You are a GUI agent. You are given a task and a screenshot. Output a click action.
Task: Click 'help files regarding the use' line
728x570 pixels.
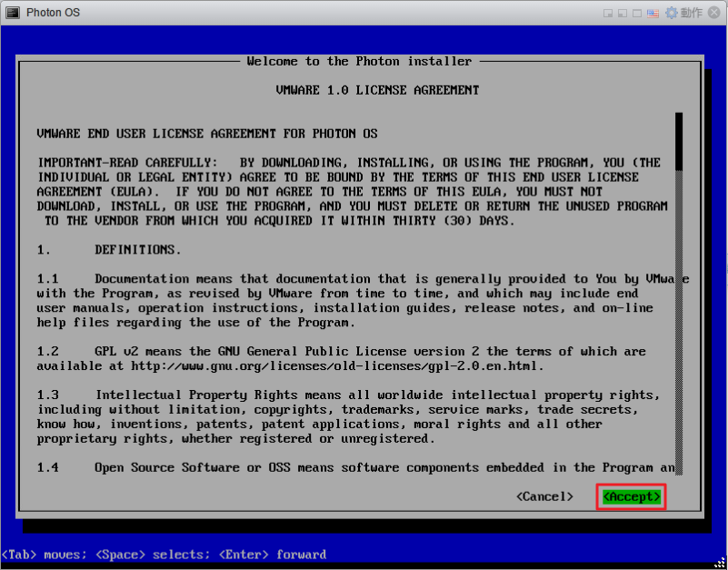[x=196, y=323]
